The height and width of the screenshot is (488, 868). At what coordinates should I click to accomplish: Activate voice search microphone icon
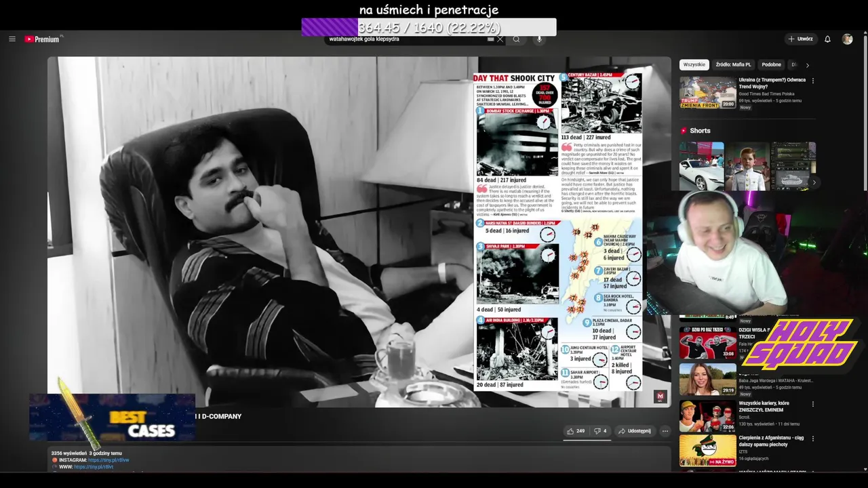[540, 39]
